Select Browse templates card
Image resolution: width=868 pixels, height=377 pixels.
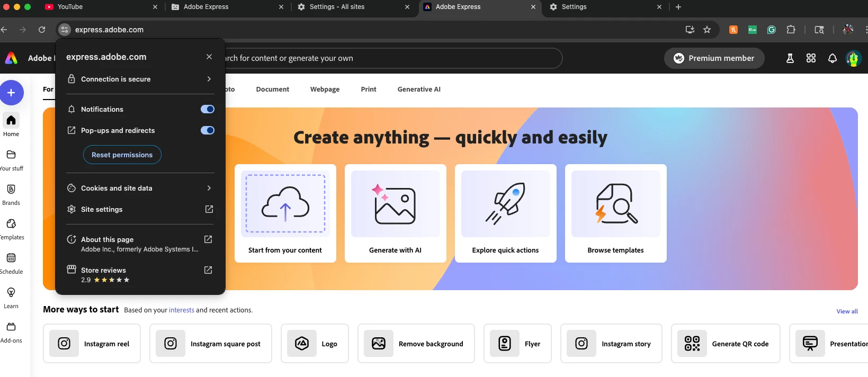[x=616, y=213]
